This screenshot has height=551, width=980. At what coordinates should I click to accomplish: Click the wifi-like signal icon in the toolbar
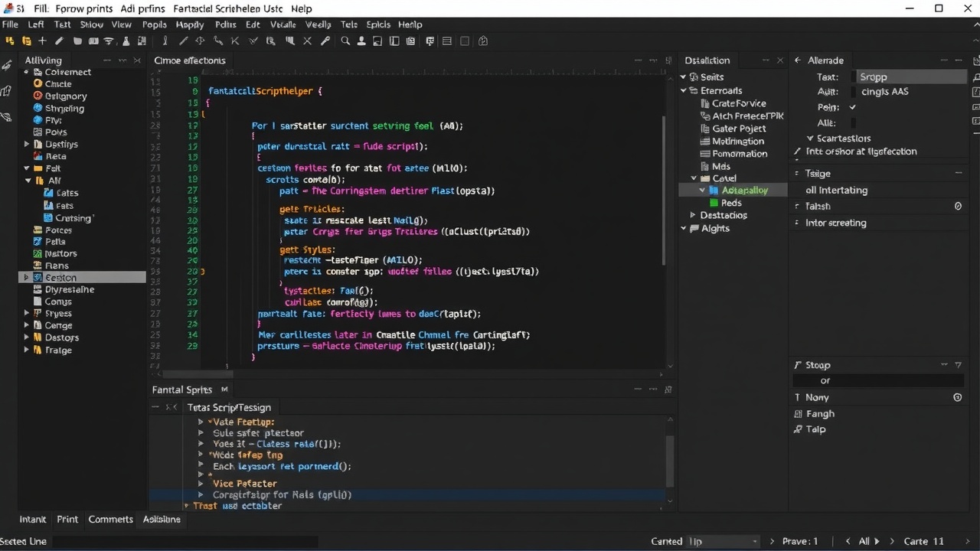tap(109, 41)
